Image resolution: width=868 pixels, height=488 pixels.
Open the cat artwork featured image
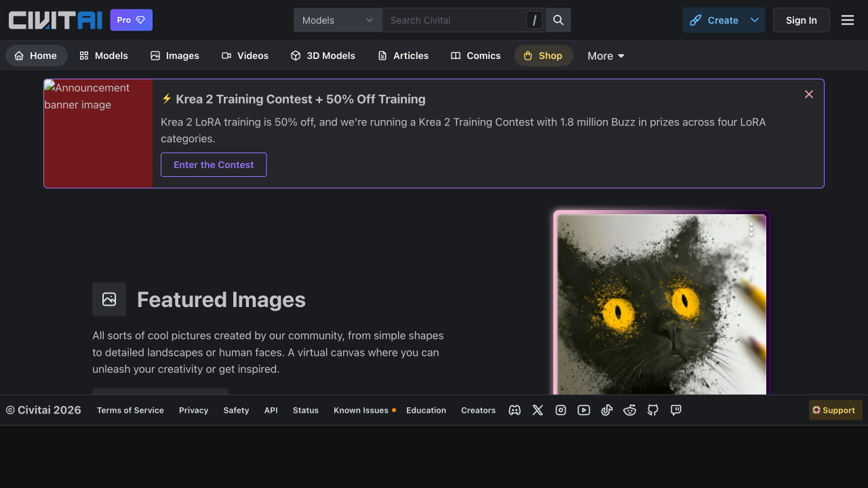point(662,305)
